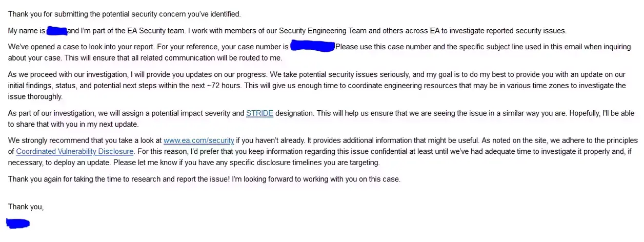The width and height of the screenshot is (644, 242).
Task: Click the "~72 hours" text
Action: click(224, 85)
